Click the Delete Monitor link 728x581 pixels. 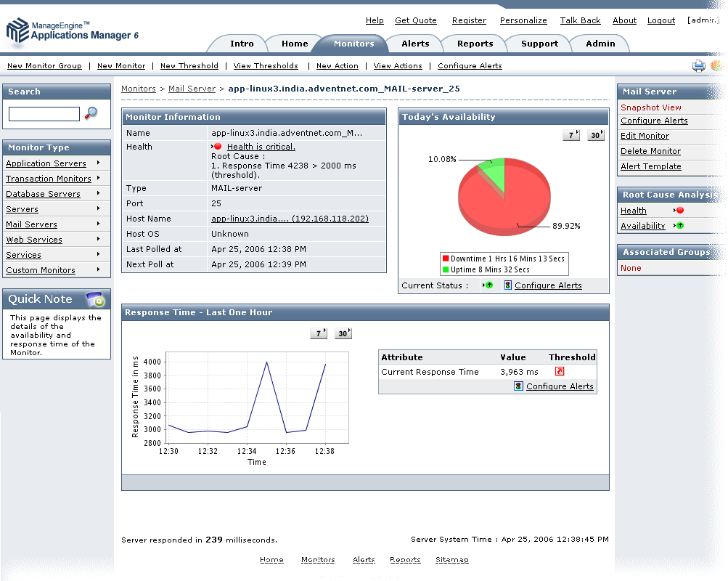(x=650, y=151)
